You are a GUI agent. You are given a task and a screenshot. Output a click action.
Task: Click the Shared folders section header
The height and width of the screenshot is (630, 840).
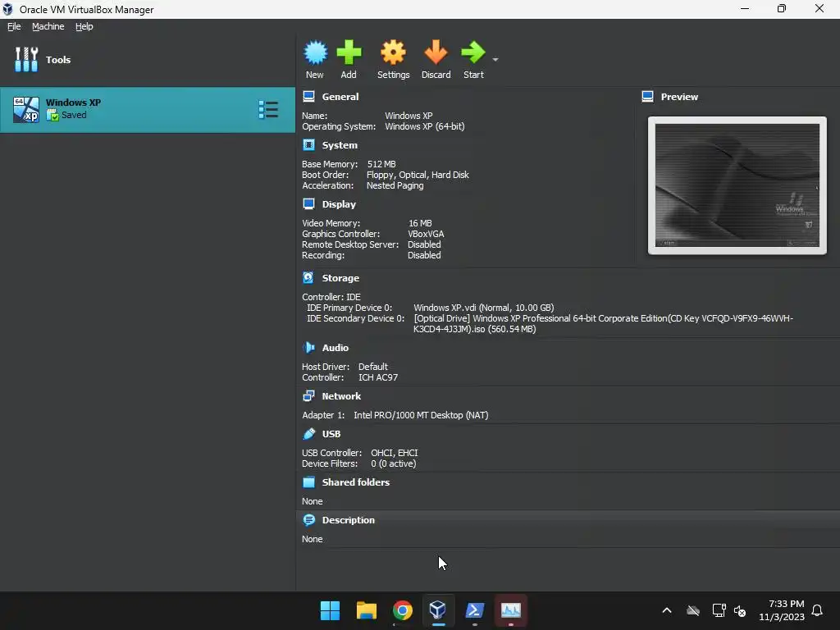[x=356, y=482]
